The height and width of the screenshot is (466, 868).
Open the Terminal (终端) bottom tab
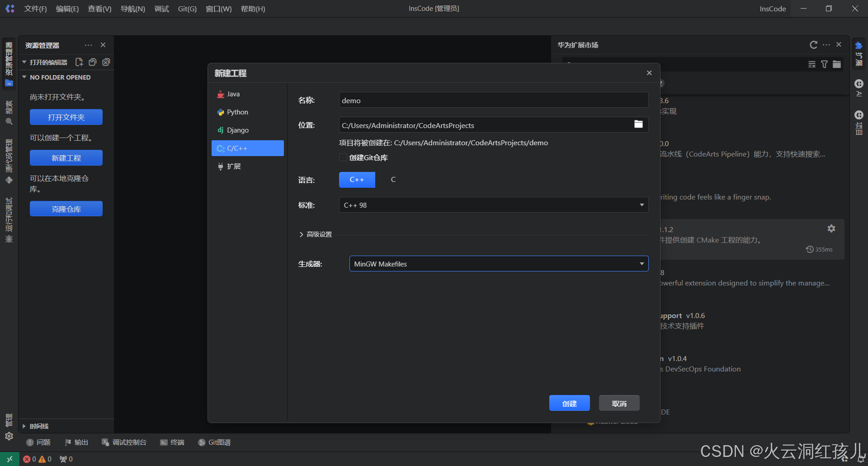[x=172, y=442]
